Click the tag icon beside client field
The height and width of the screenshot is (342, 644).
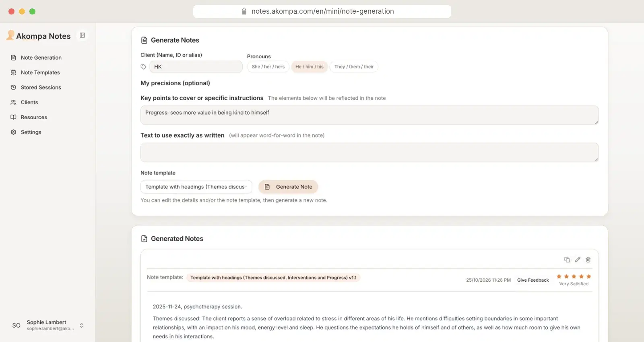pyautogui.click(x=143, y=67)
